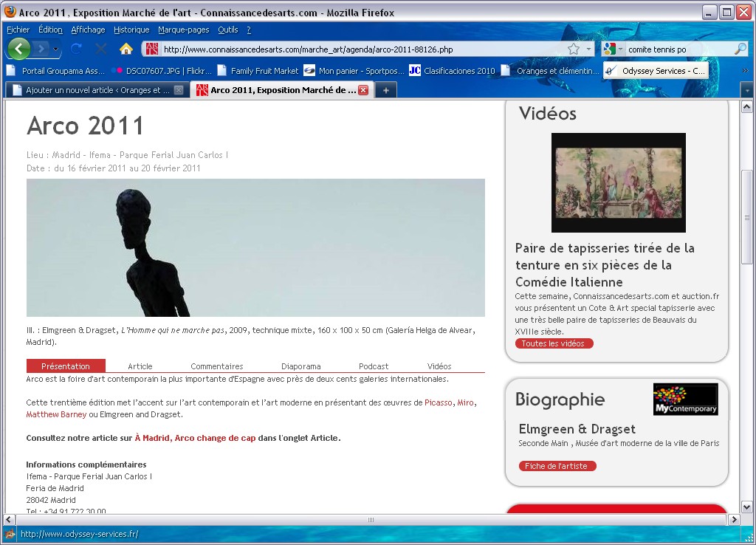Click the site favicon in the address bar

coord(152,49)
